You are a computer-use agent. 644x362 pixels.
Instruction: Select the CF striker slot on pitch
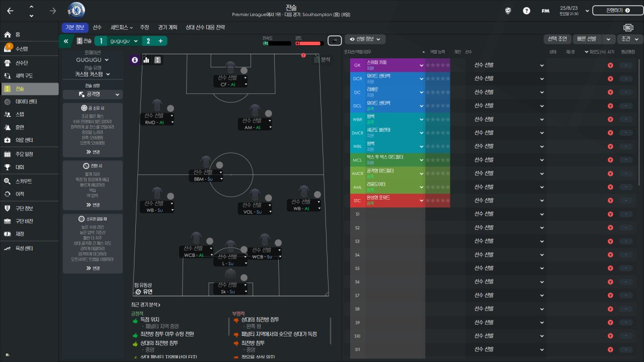coord(230,74)
